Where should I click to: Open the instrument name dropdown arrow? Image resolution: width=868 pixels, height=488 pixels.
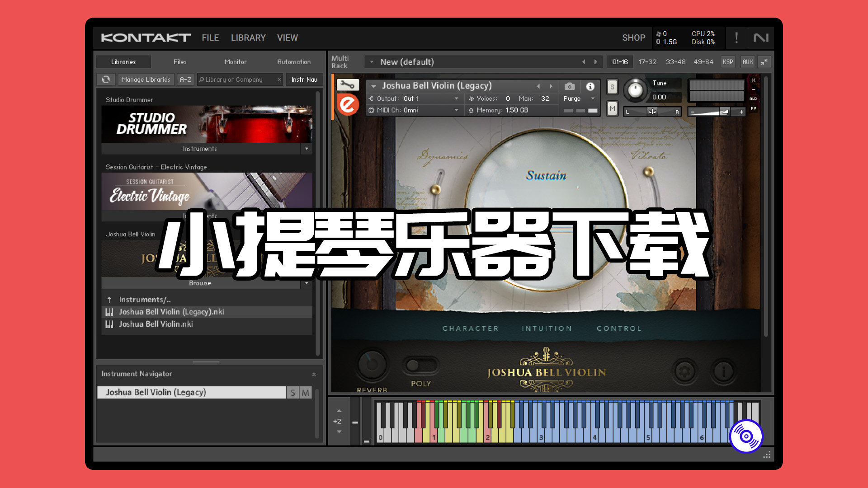[374, 86]
